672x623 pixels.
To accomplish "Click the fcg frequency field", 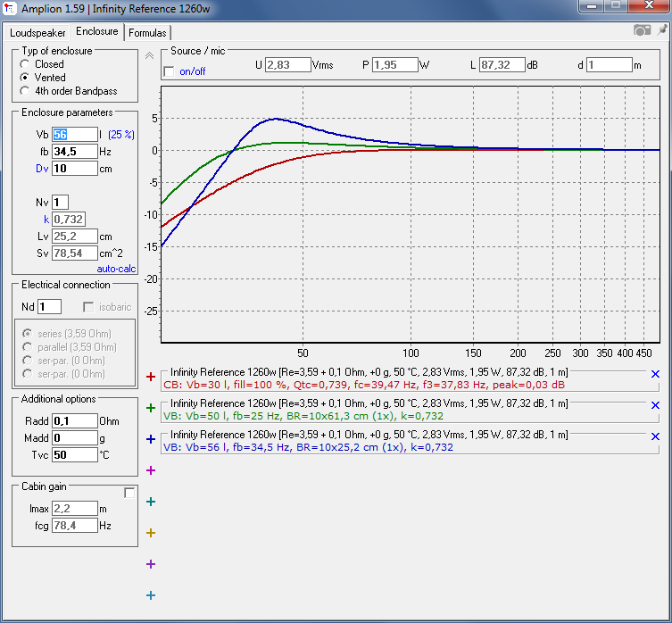I will (x=75, y=525).
